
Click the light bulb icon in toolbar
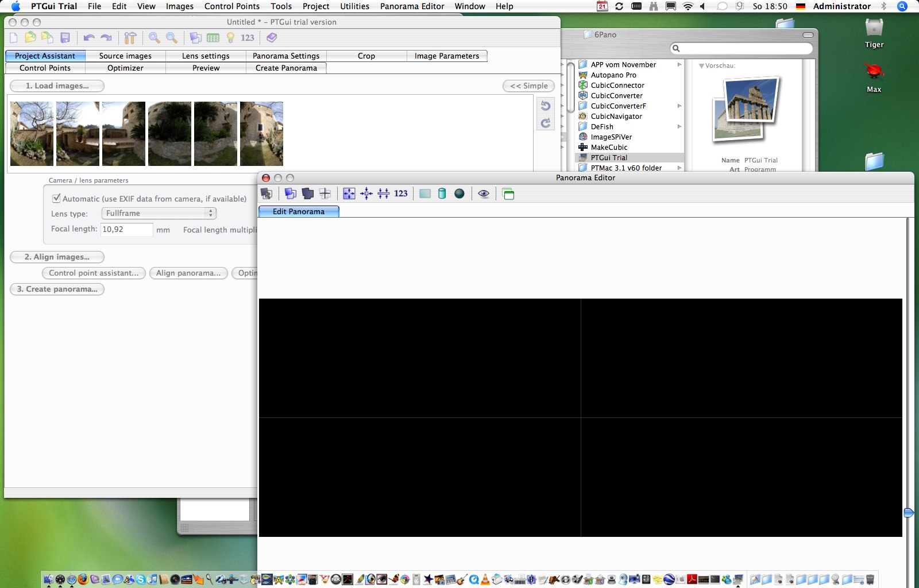click(x=230, y=38)
